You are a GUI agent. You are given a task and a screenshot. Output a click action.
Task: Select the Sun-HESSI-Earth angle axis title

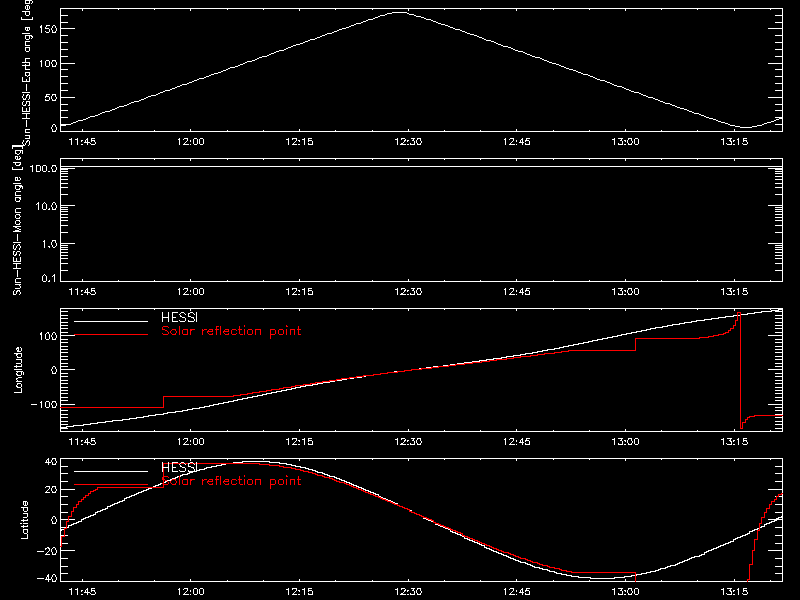[27, 72]
